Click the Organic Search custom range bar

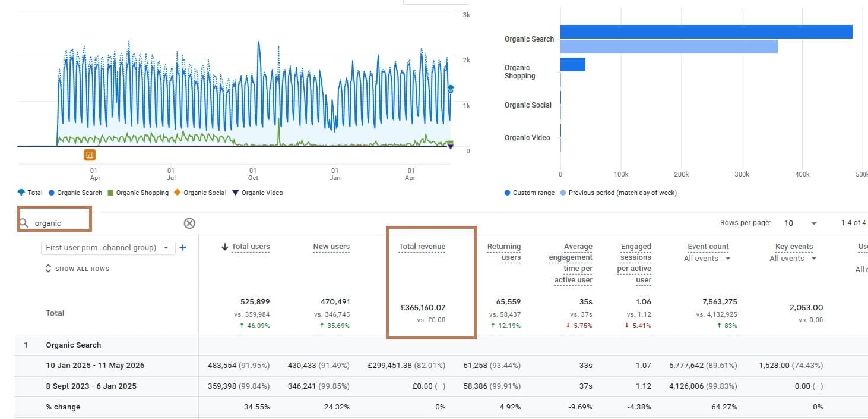707,32
